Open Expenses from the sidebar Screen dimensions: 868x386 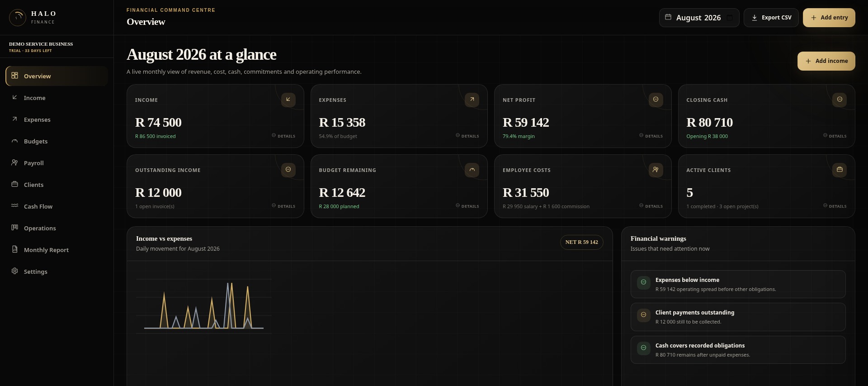[57, 119]
